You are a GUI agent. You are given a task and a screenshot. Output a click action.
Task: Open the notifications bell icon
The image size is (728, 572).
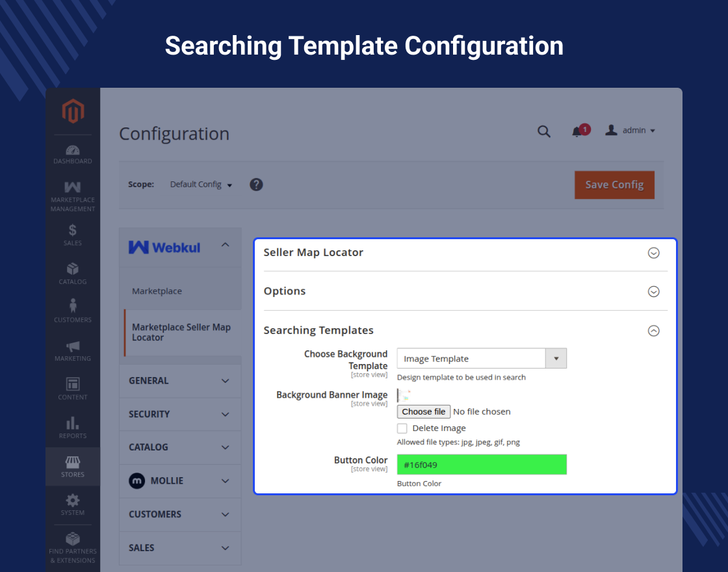577,131
